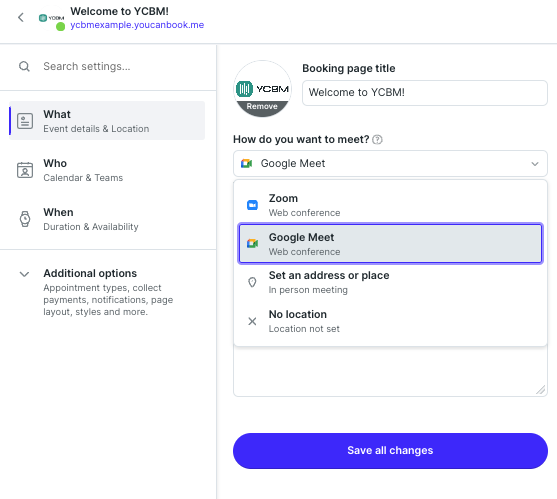This screenshot has height=499, width=557.
Task: Click the calendar person icon beside Who
Action: pyautogui.click(x=25, y=170)
